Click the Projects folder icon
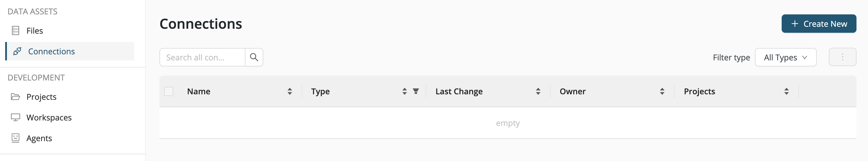The width and height of the screenshot is (868, 161). [16, 97]
